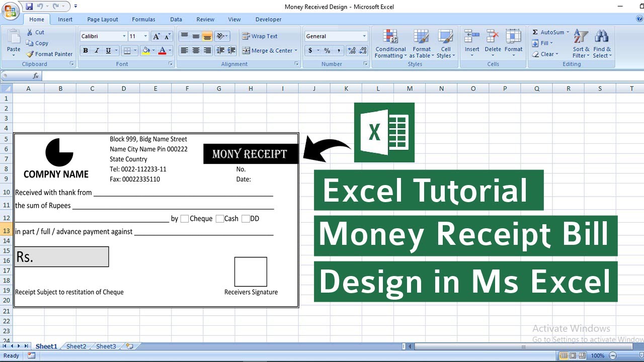Tick the Cash checkbox on receipt
644x362 pixels.
click(219, 219)
